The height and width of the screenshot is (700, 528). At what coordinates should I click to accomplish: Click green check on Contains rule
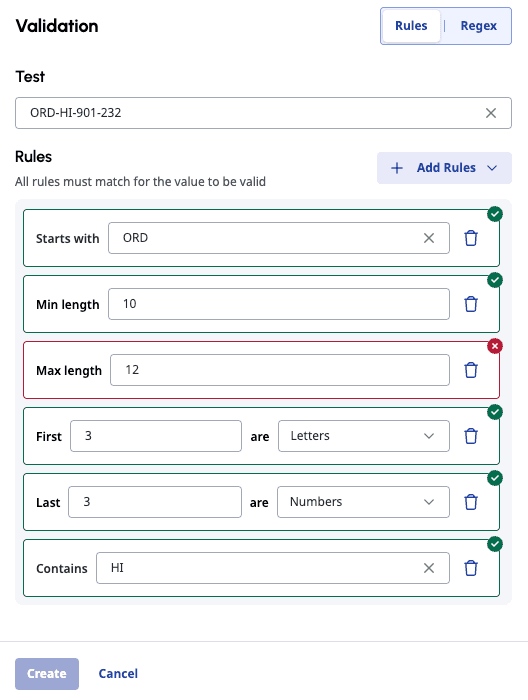(x=495, y=544)
